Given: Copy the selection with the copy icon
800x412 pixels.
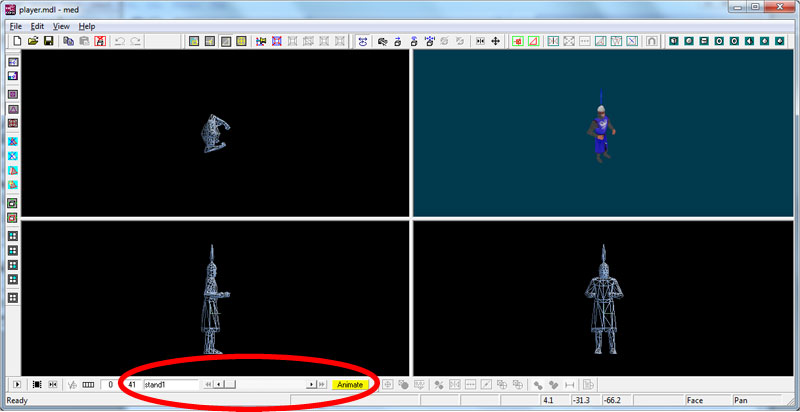Looking at the screenshot, I should [x=68, y=41].
